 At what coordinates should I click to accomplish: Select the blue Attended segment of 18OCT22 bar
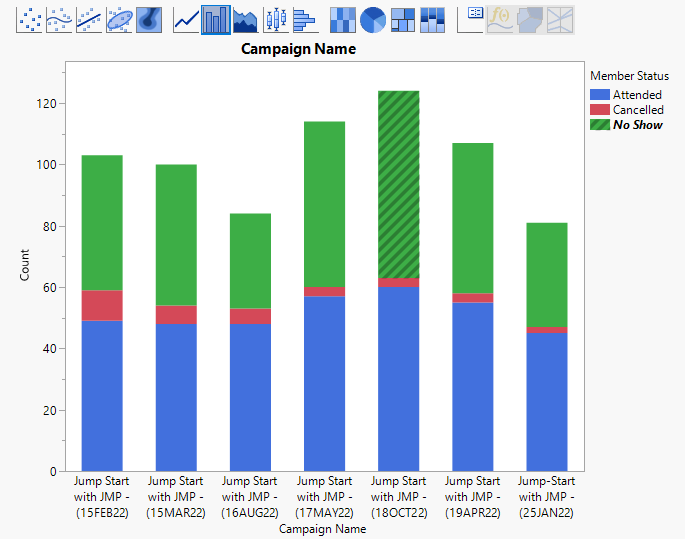tap(398, 379)
